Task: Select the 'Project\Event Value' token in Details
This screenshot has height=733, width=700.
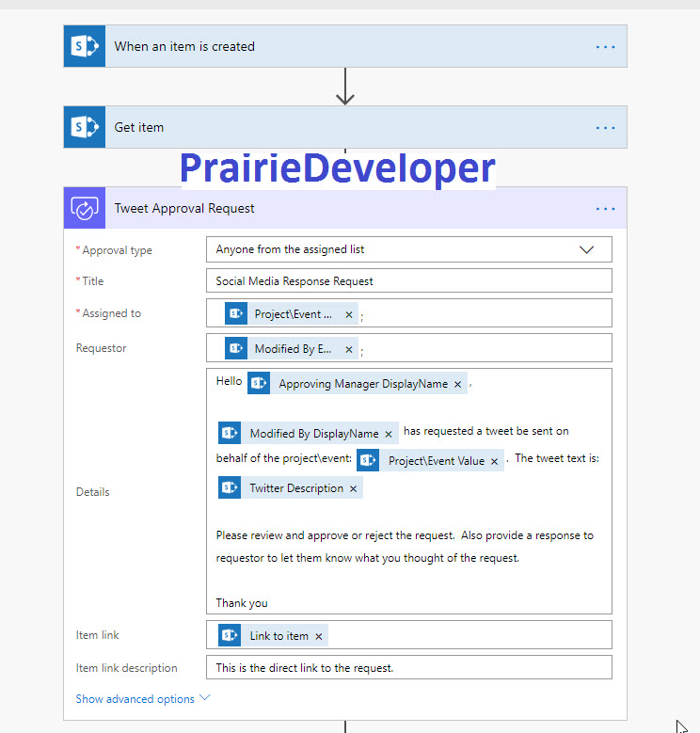Action: (430, 460)
